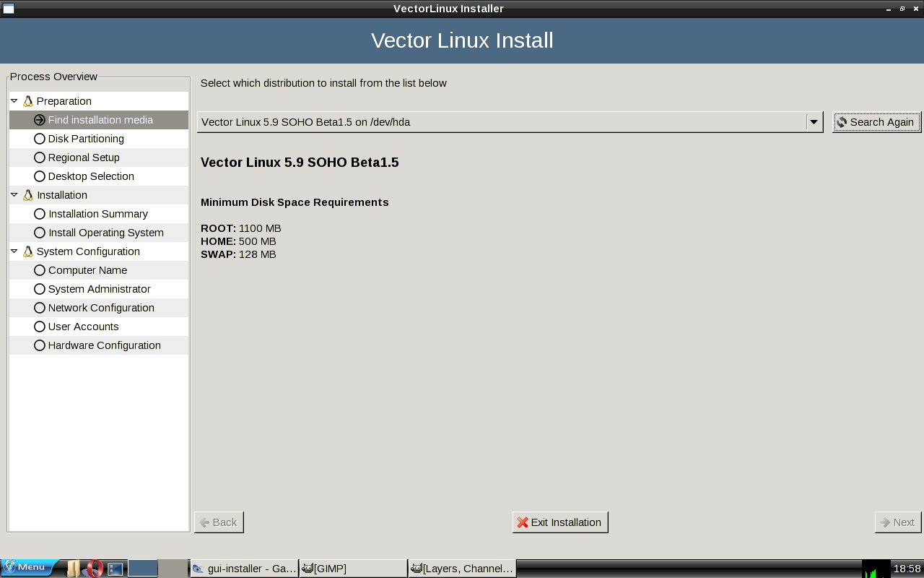Click the refresh icon on Search Again
This screenshot has height=578, width=924.
842,122
